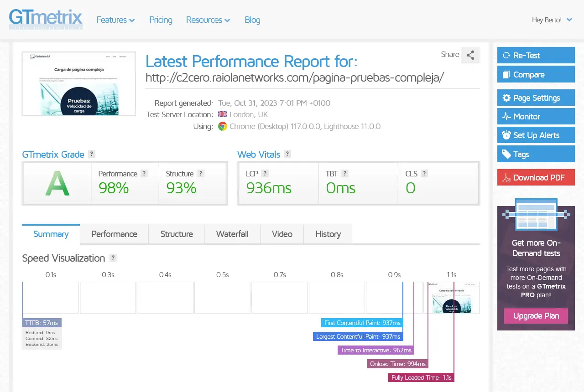Click the Download PDF file icon
This screenshot has height=392, width=584.
tap(506, 178)
